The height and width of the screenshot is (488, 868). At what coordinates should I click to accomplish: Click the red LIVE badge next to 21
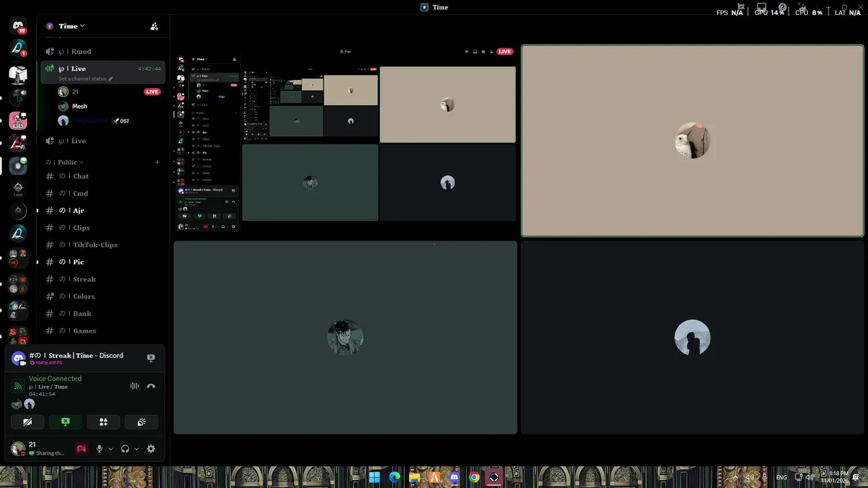pyautogui.click(x=152, y=91)
